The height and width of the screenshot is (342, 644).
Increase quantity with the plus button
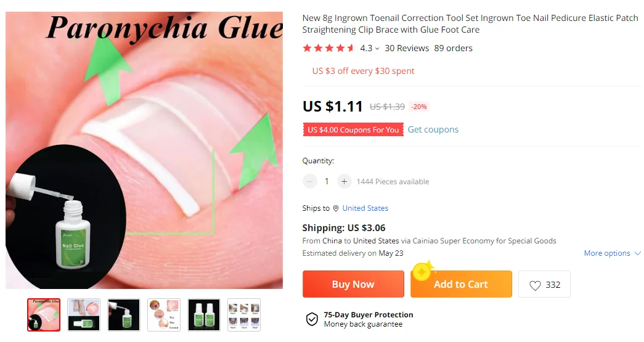click(x=344, y=181)
